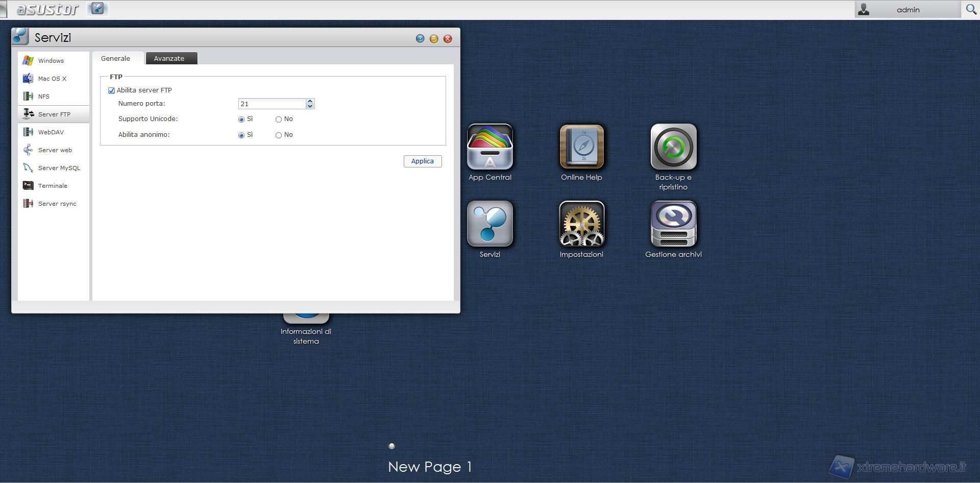
Task: Click the Numero porta input field
Action: (x=272, y=104)
